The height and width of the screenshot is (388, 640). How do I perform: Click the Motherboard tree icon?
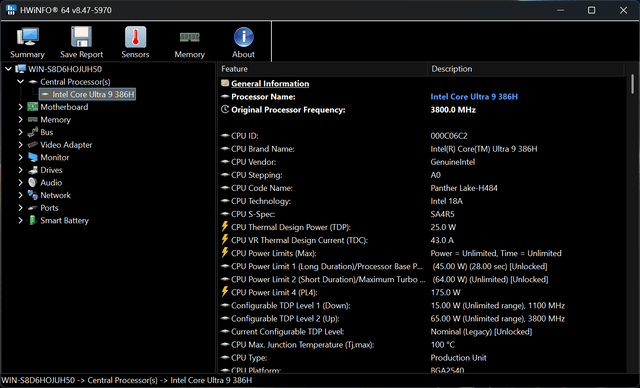pyautogui.click(x=33, y=107)
